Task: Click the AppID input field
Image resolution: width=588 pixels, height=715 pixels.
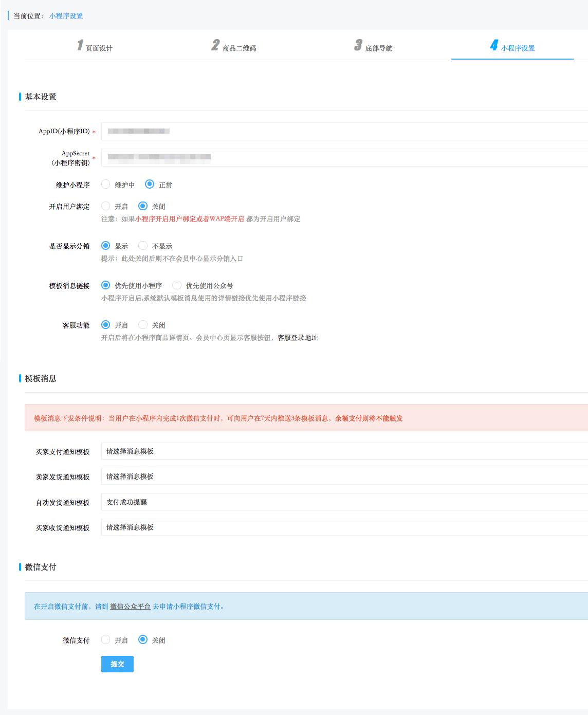Action: click(344, 131)
